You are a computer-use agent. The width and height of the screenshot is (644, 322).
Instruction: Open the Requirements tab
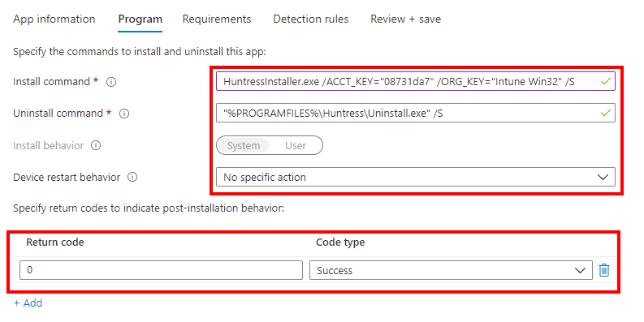(x=217, y=19)
